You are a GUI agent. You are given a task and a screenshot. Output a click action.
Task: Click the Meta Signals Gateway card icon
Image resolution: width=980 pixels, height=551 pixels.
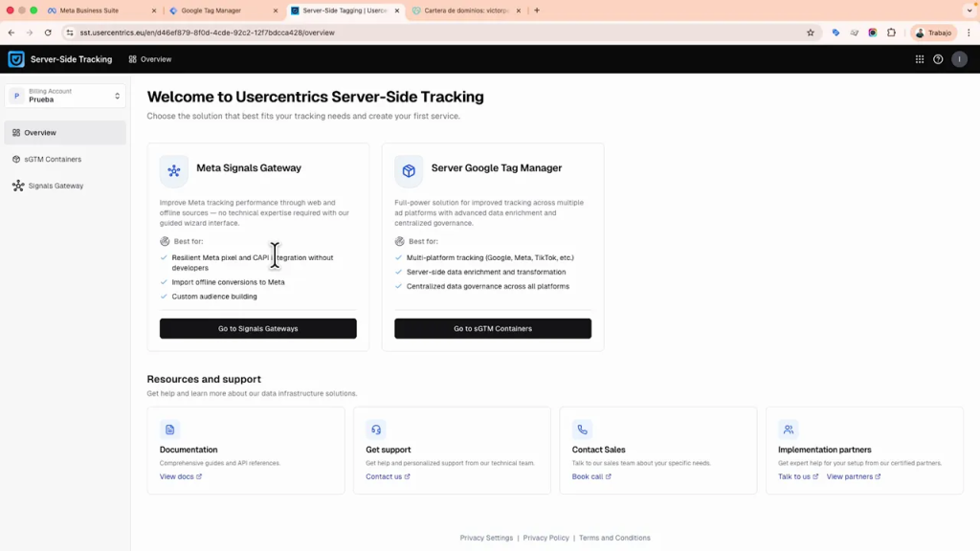click(x=174, y=170)
